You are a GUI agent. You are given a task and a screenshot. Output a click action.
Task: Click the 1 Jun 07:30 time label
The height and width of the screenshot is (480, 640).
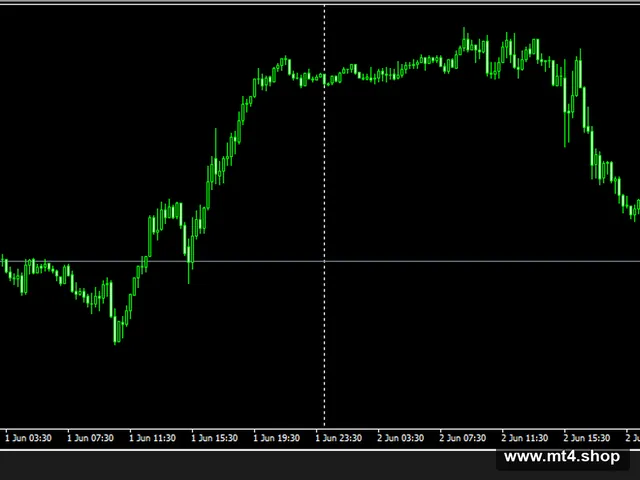pyautogui.click(x=91, y=438)
